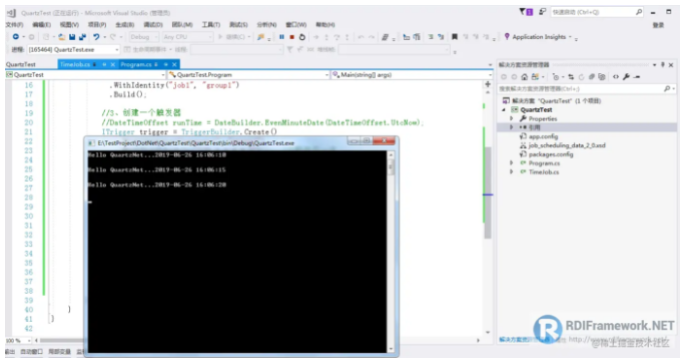The image size is (688, 360).
Task: Select app.config in Solution Explorer
Action: click(x=543, y=137)
